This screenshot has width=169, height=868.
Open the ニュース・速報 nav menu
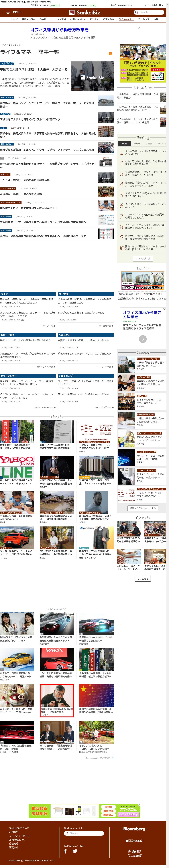click(x=58, y=20)
